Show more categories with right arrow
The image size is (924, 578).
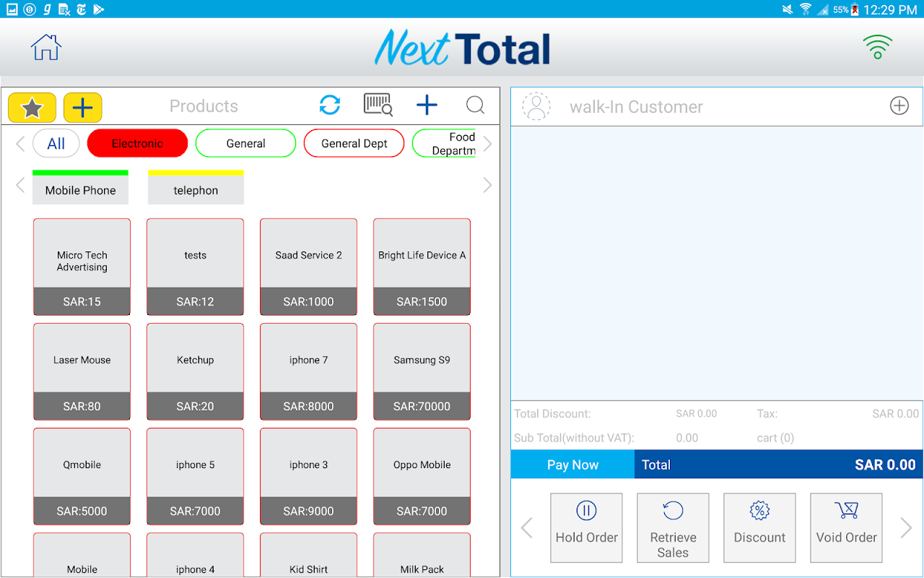click(x=488, y=144)
